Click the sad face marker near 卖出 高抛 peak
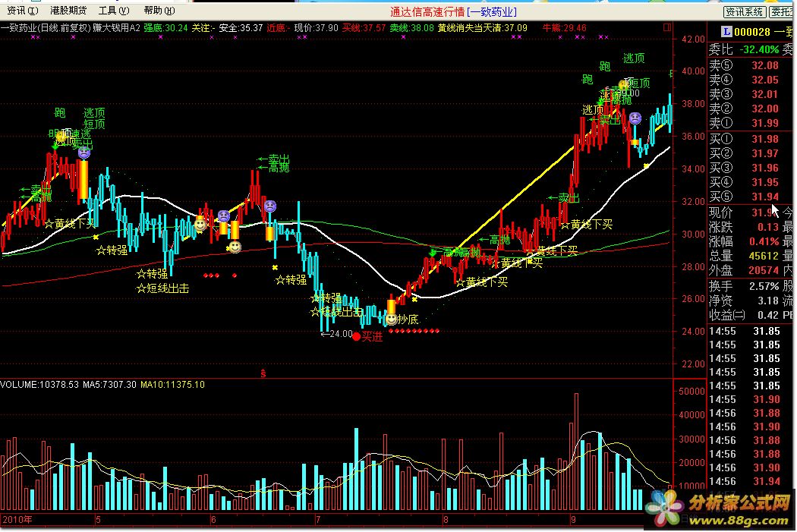Viewport: 797px width, 532px height. (x=270, y=206)
